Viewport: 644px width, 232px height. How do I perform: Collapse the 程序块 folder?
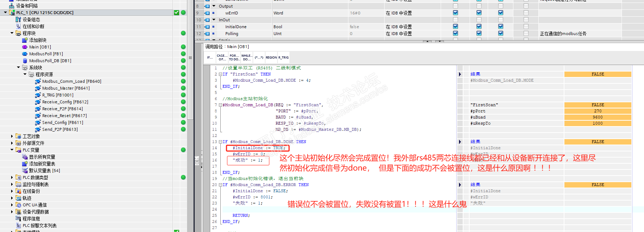12,33
